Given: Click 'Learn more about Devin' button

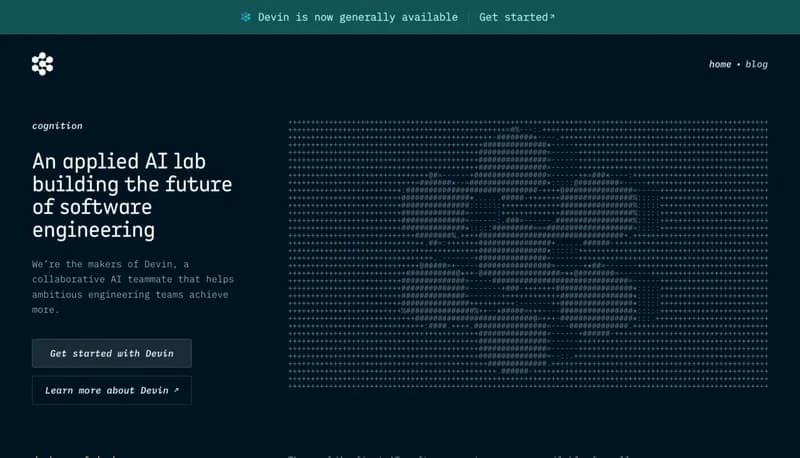Looking at the screenshot, I should [112, 390].
